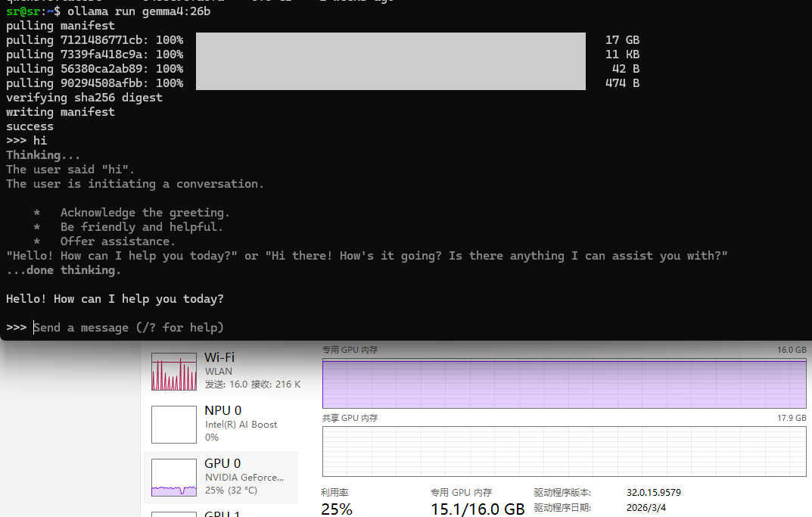Select the NPU 0 Intel AI Boost entry
This screenshot has width=812, height=517.
click(221, 424)
